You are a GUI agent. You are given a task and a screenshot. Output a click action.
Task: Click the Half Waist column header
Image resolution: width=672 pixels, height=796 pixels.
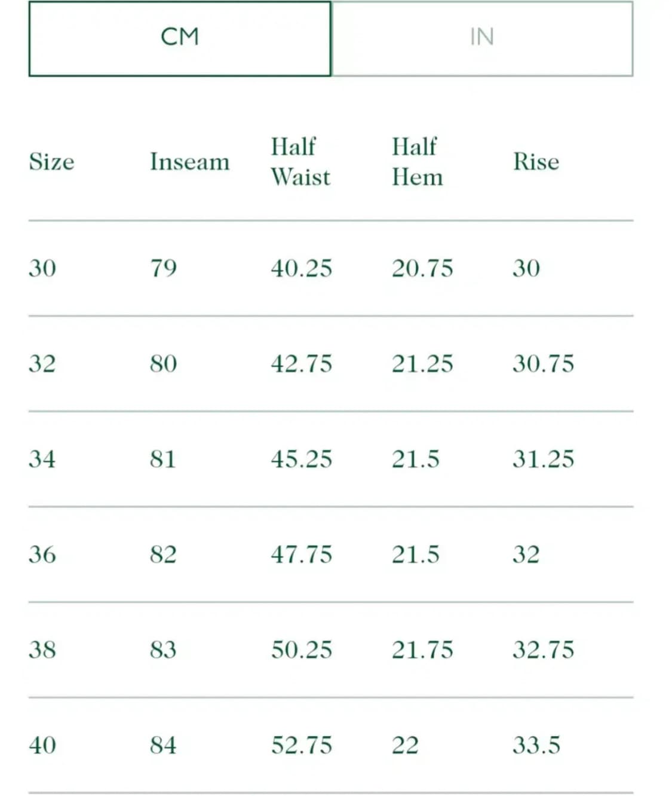300,162
